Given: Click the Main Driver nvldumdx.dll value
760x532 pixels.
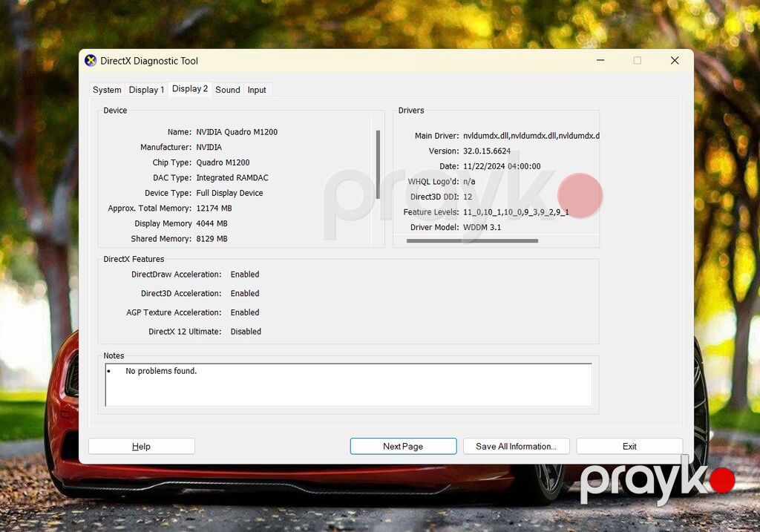Looking at the screenshot, I should pyautogui.click(x=531, y=136).
